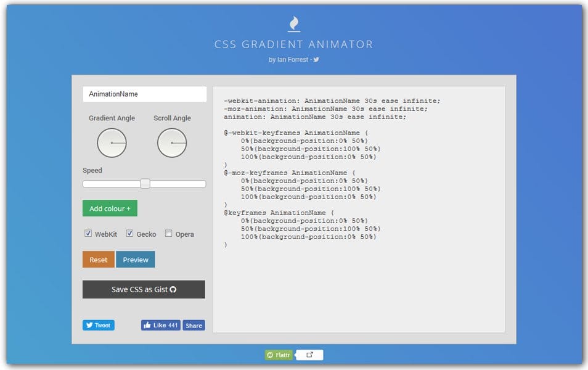Click the Flattr logo icon
This screenshot has height=370, width=588.
(270, 355)
